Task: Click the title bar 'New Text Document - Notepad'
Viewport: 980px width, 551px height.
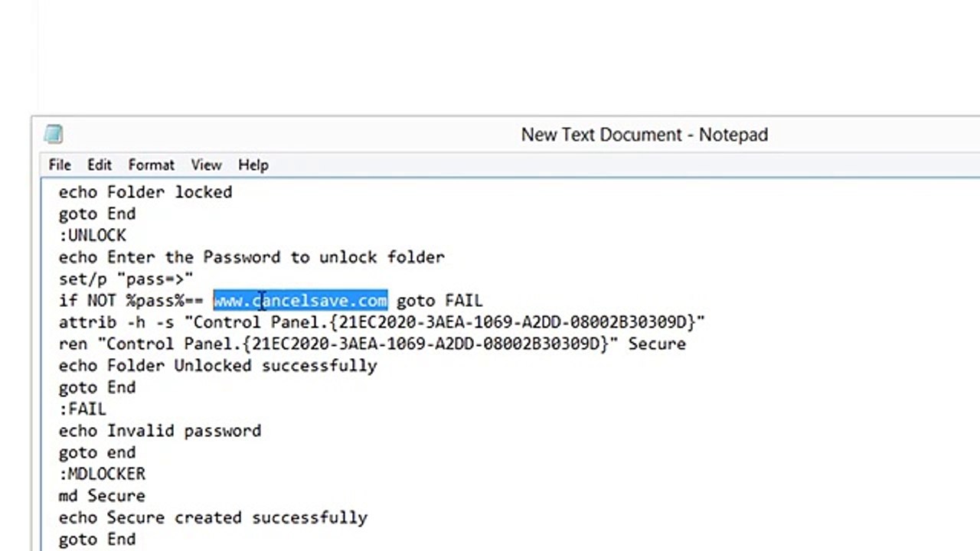Action: (x=644, y=135)
